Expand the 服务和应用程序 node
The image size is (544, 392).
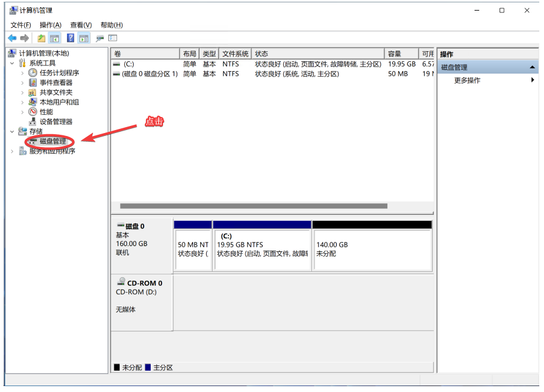[12, 151]
